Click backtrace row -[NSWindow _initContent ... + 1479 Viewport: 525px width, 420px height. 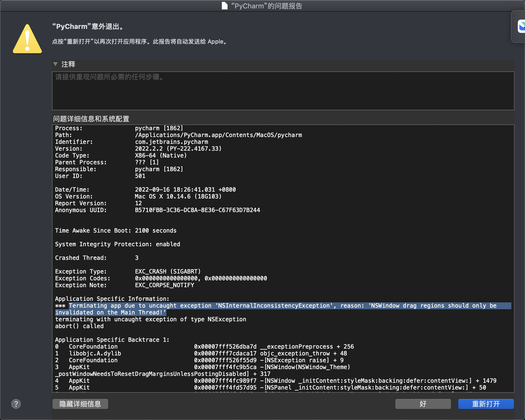(276, 381)
